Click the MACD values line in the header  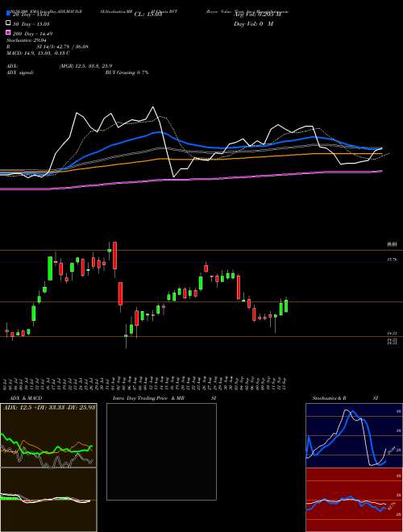point(39,53)
